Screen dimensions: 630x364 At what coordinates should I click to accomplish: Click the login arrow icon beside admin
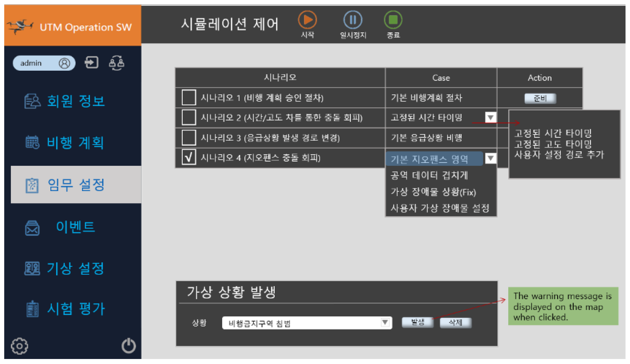point(91,63)
